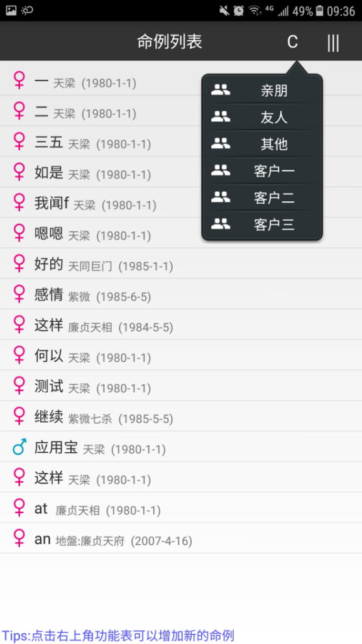Screen dimensions: 362x644
Task: Choose 客户一 group in popup
Action: coord(262,170)
